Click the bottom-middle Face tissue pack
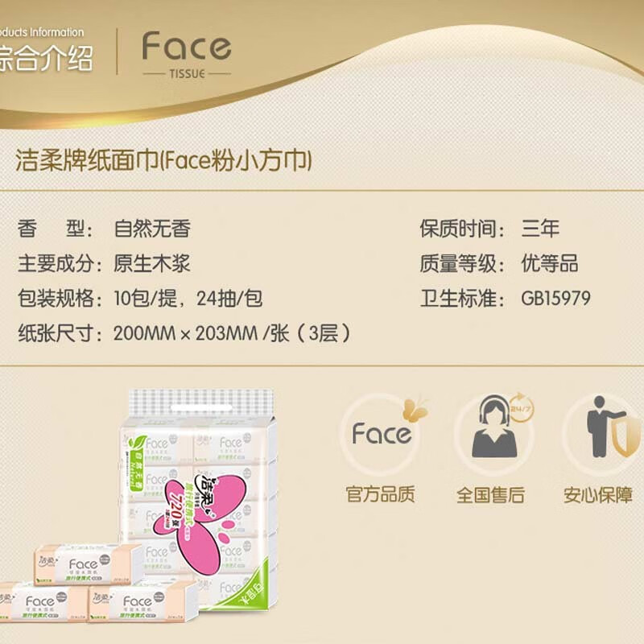644x644 pixels. 142,601
